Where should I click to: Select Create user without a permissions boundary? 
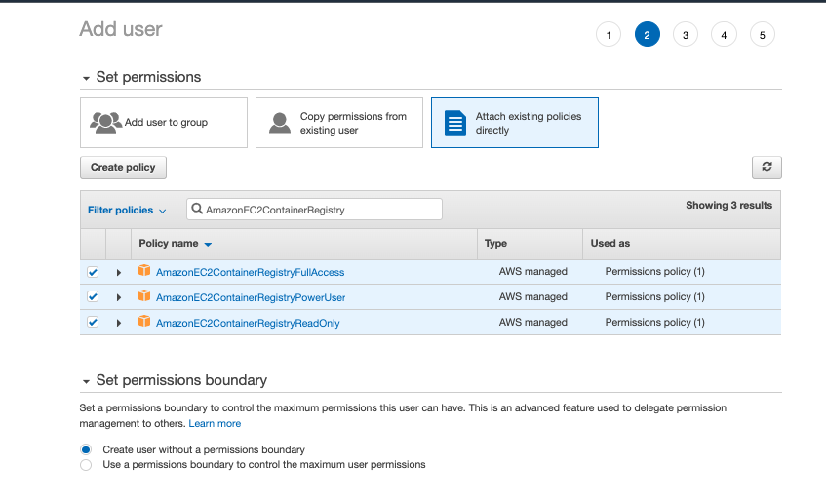[x=86, y=449]
